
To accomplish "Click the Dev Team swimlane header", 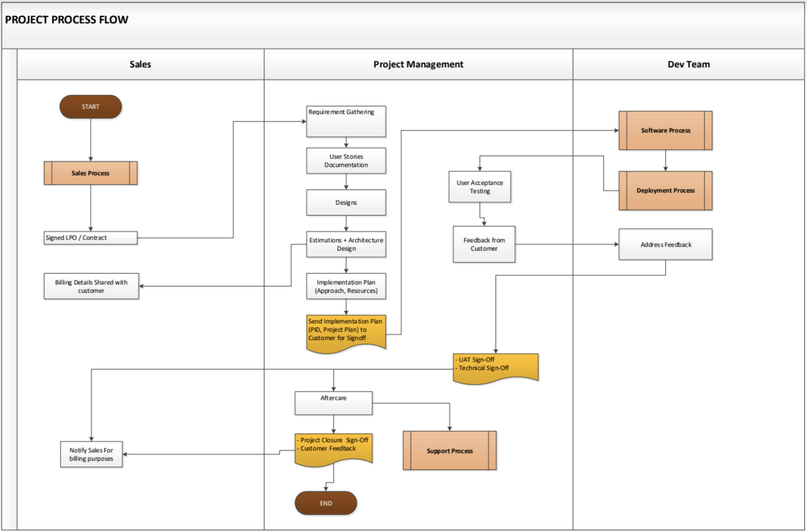I will [x=689, y=64].
